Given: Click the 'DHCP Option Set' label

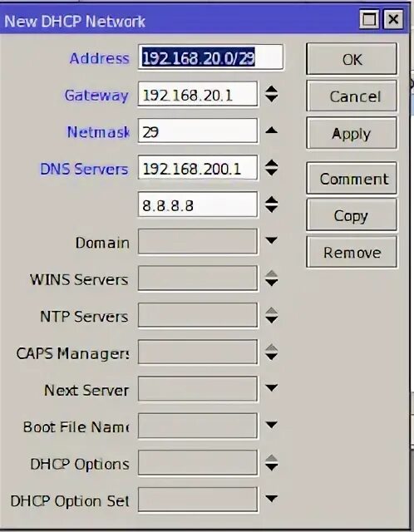Looking at the screenshot, I should point(70,501).
